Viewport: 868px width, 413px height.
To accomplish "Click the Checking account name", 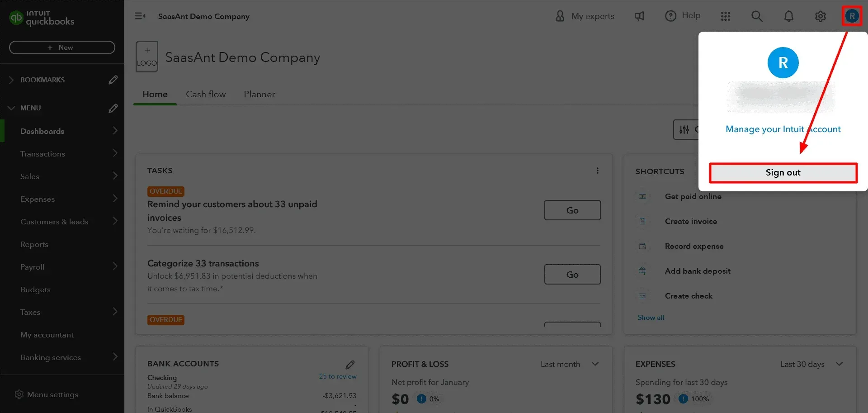I will (162, 378).
